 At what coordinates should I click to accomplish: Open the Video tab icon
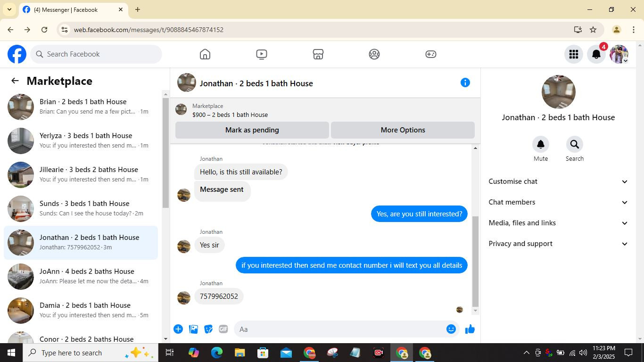pyautogui.click(x=262, y=54)
